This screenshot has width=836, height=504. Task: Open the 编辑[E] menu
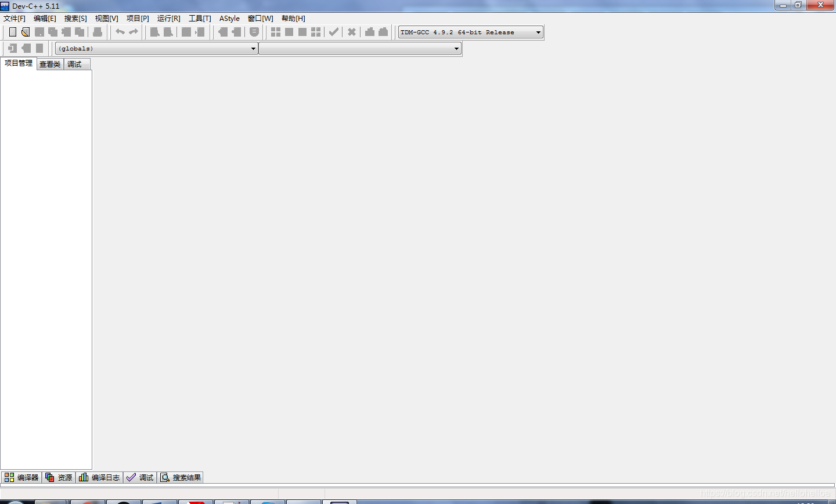tap(45, 19)
